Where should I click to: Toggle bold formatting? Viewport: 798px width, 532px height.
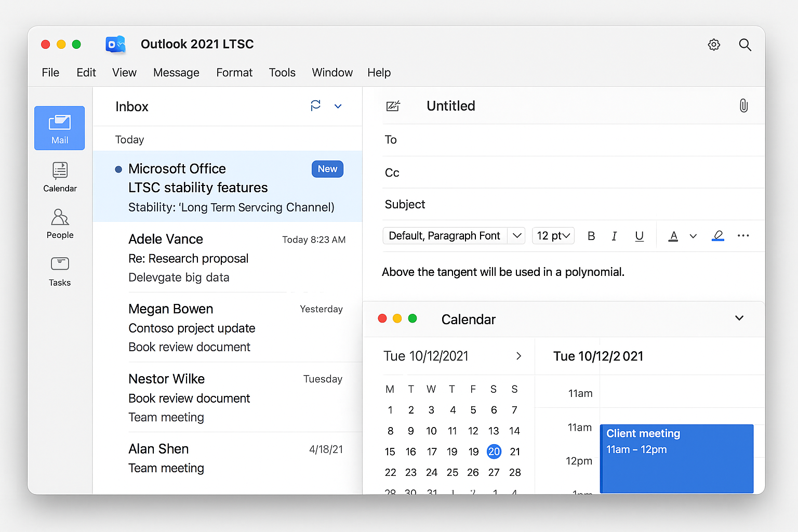click(x=591, y=236)
